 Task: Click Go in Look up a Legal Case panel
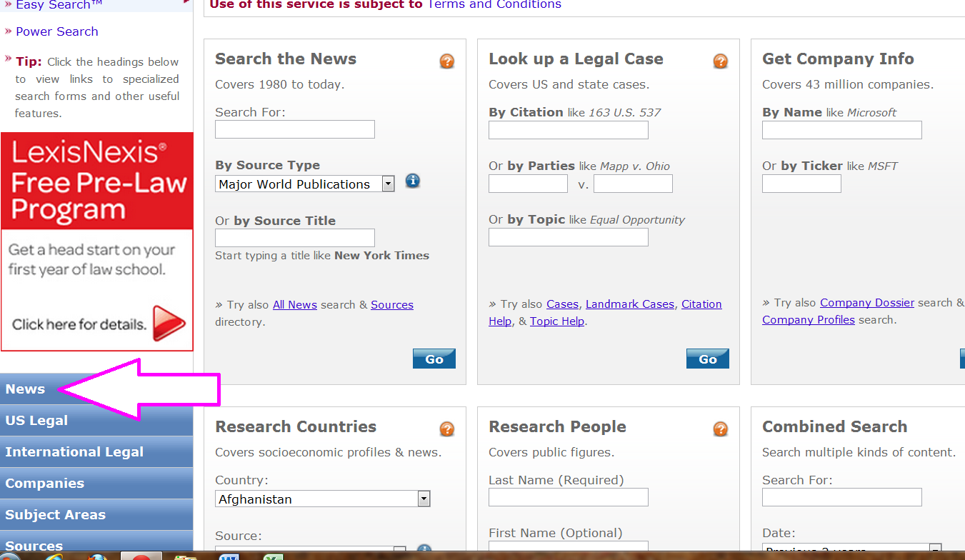708,359
